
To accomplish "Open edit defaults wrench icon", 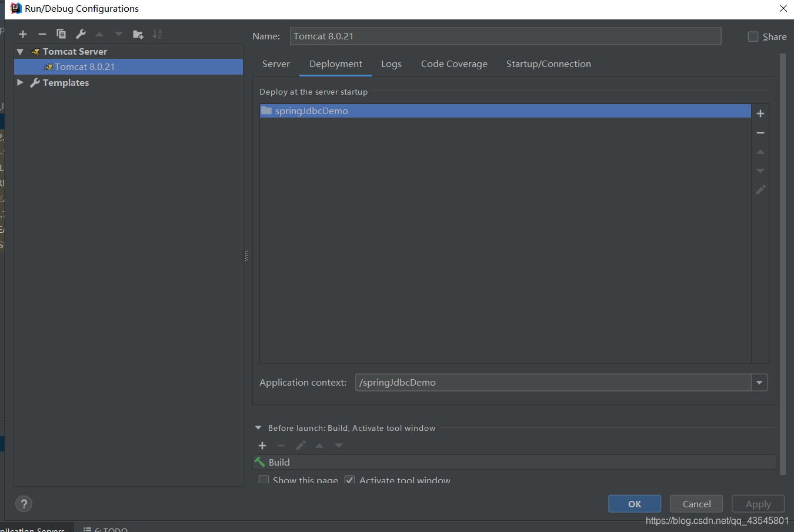I will [x=81, y=34].
